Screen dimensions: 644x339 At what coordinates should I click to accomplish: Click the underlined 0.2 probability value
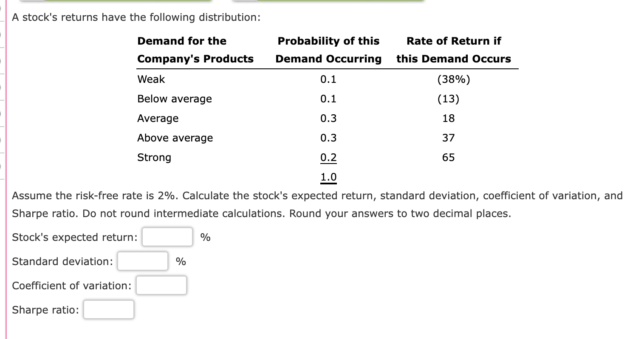(328, 157)
